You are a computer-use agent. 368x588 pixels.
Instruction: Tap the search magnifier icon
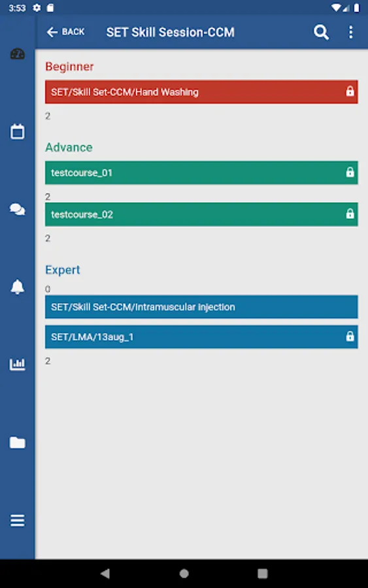pos(321,32)
